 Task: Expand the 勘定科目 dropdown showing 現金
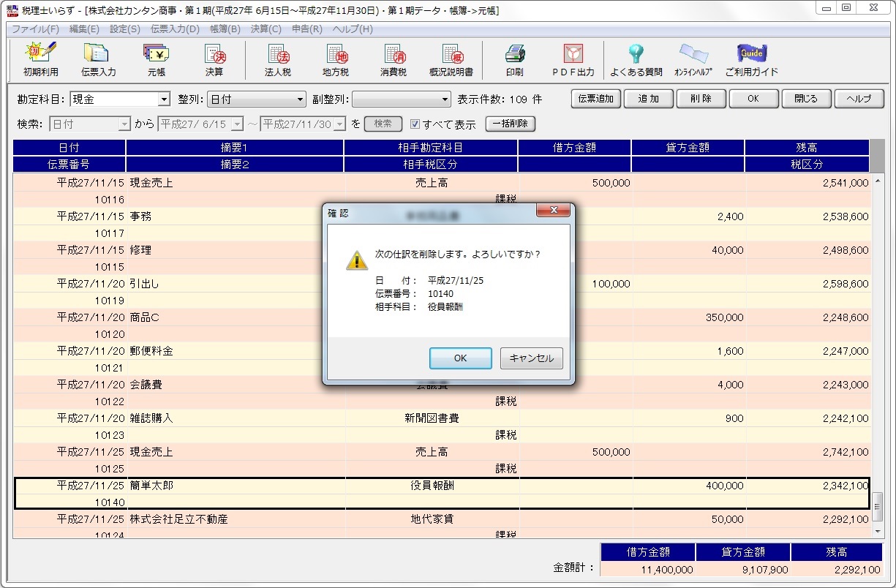pyautogui.click(x=164, y=99)
